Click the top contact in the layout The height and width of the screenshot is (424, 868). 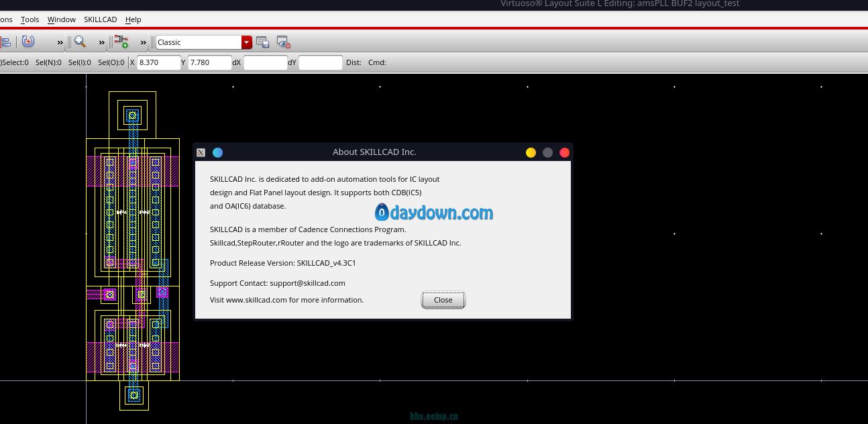pos(132,115)
